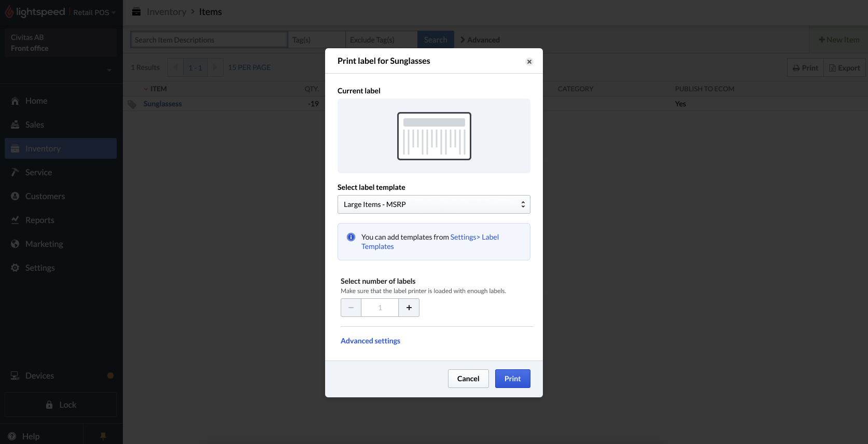Image resolution: width=868 pixels, height=444 pixels.
Task: Click the Search Item Descriptions field
Action: click(x=209, y=40)
